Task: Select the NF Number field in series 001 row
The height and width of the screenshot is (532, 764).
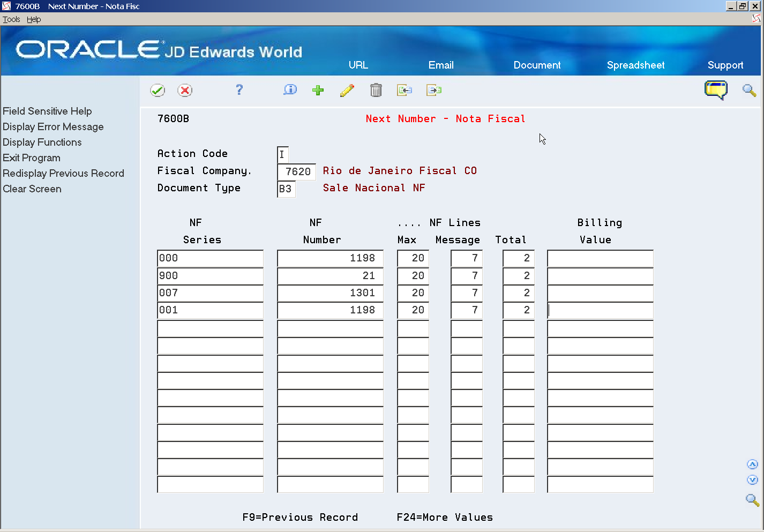Action: tap(330, 310)
